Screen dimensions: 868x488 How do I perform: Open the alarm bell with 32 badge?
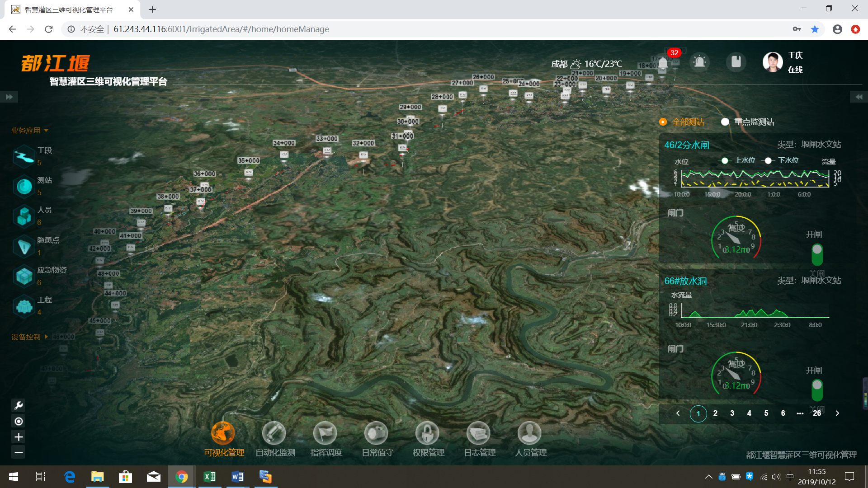coord(663,62)
